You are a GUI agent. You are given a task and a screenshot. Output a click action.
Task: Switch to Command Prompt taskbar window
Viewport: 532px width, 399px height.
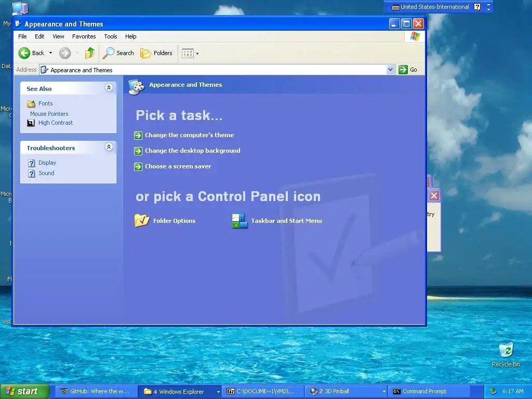click(x=429, y=392)
